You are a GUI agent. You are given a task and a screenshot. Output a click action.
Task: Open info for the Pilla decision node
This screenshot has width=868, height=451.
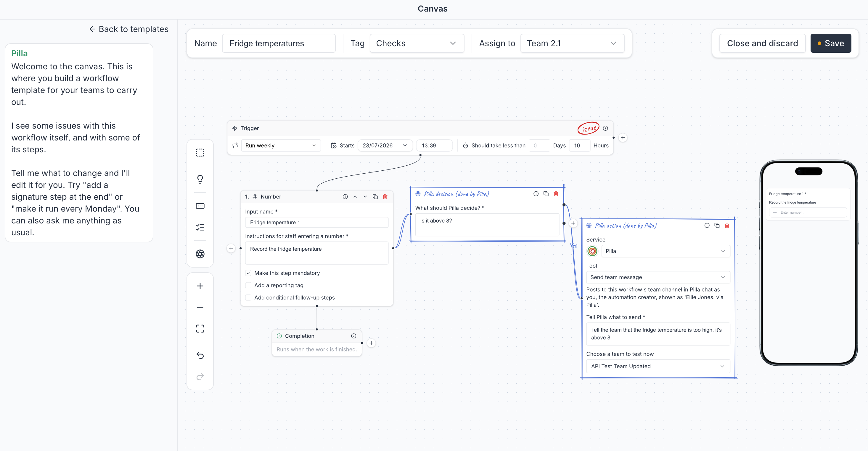pyautogui.click(x=536, y=193)
